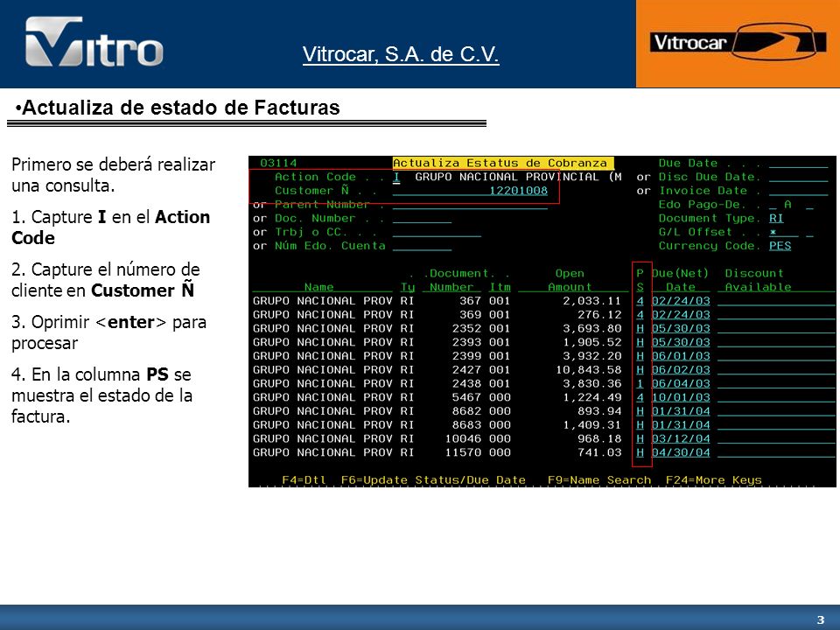Viewport: 840px width, 630px height.
Task: Click document number 2427
Action: click(x=466, y=370)
